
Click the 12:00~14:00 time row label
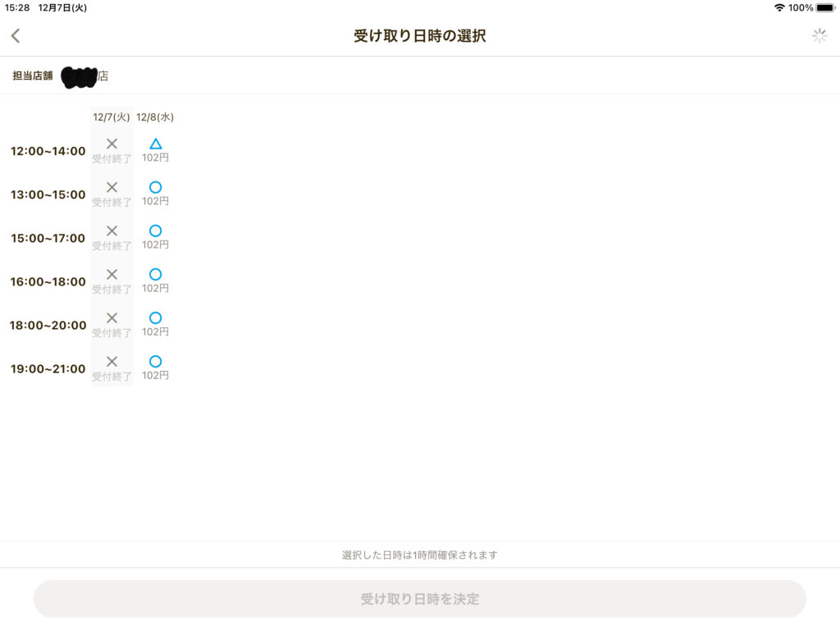tap(48, 151)
